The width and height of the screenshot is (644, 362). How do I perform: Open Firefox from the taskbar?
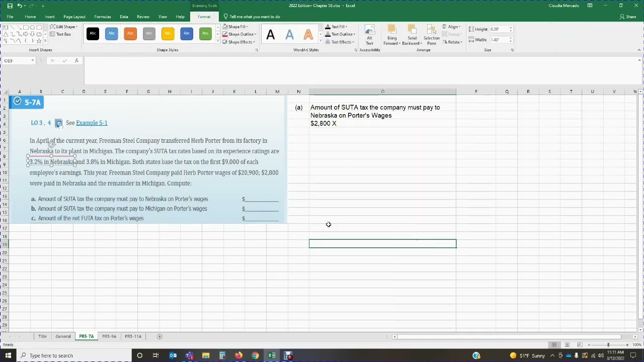238,355
